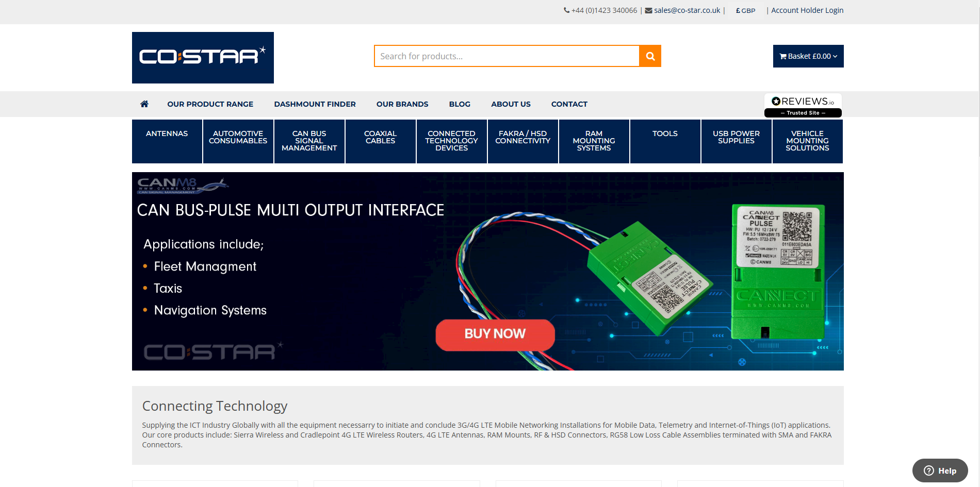Click the REVIEWS.io Trusted Site badge
Screen dimensions: 980x487
point(803,105)
